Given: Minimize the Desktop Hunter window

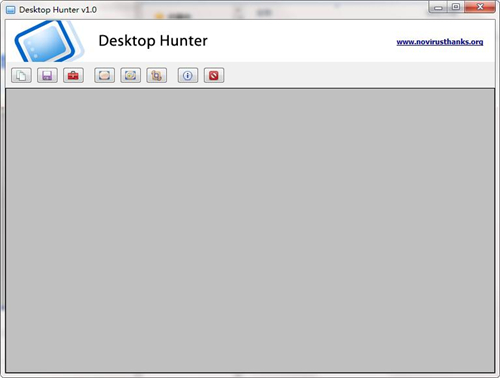Looking at the screenshot, I should point(438,7).
